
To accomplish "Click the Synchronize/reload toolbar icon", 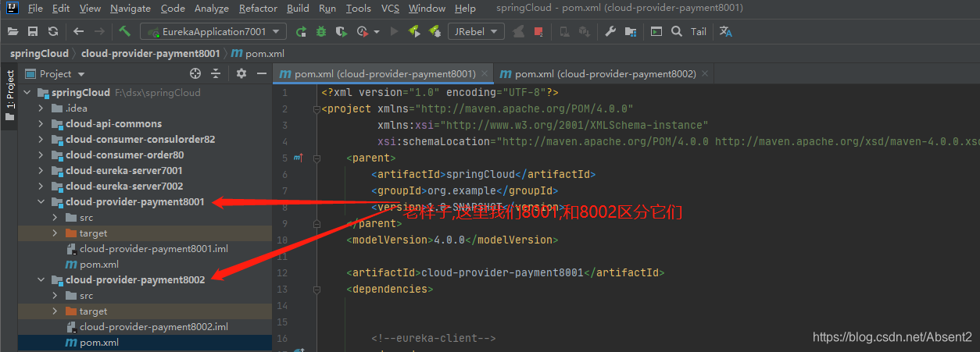I will click(x=53, y=31).
